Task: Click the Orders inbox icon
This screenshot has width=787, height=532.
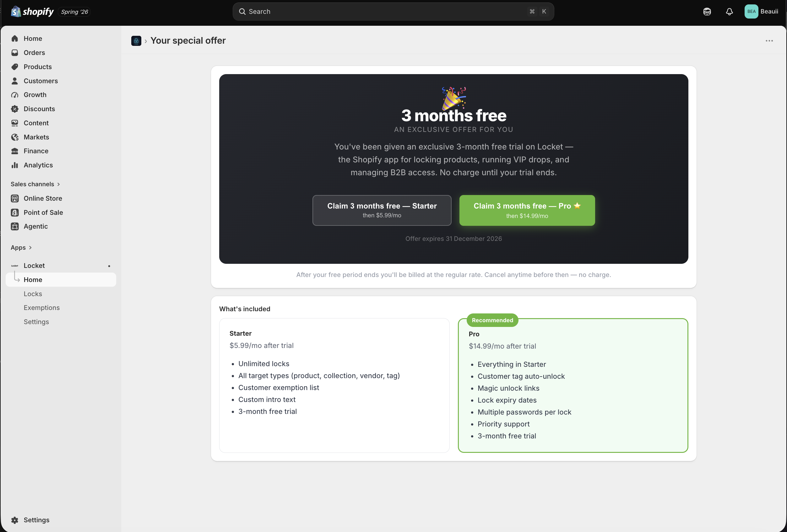Action: pos(14,52)
